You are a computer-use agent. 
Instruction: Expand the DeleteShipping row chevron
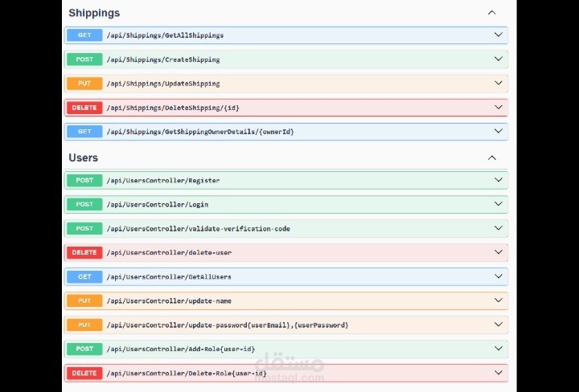[498, 108]
